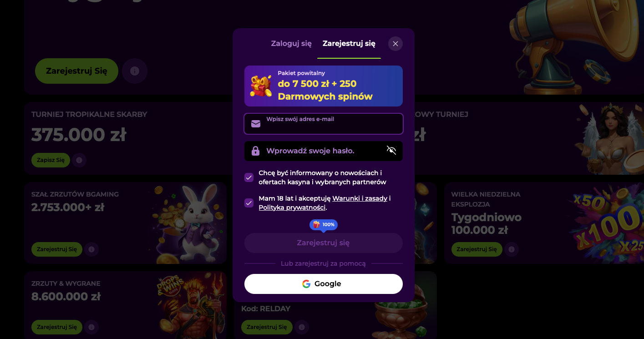Uncheck the casino news and offers checkbox

pos(249,177)
